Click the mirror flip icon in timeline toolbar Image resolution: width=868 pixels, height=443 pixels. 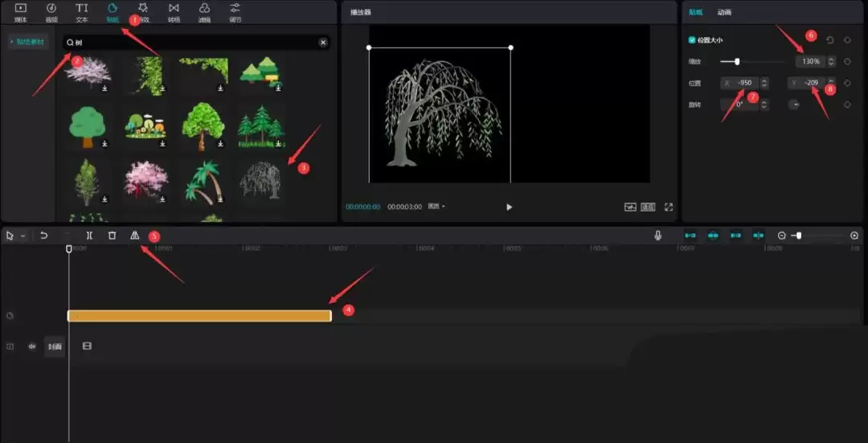point(134,236)
